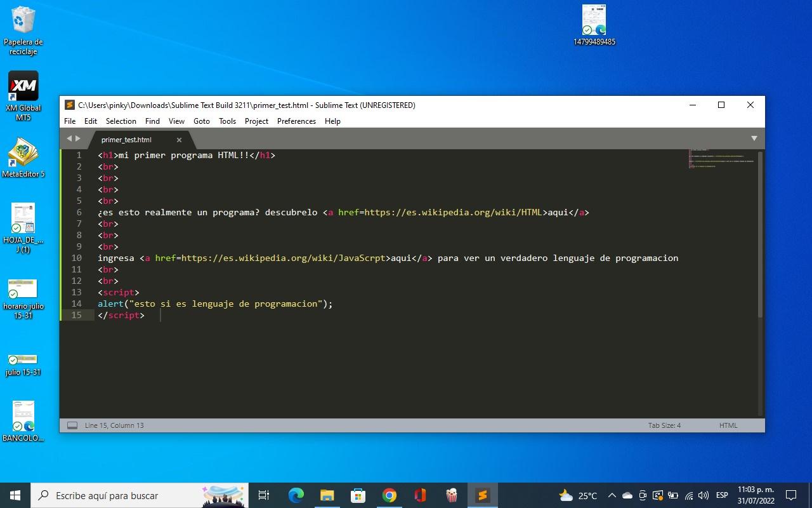
Task: Open Office app from taskbar
Action: (420, 495)
